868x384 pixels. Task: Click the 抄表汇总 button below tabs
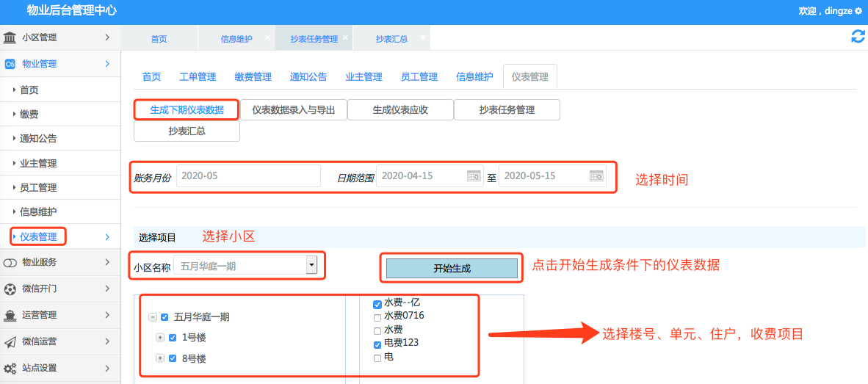pyautogui.click(x=187, y=131)
